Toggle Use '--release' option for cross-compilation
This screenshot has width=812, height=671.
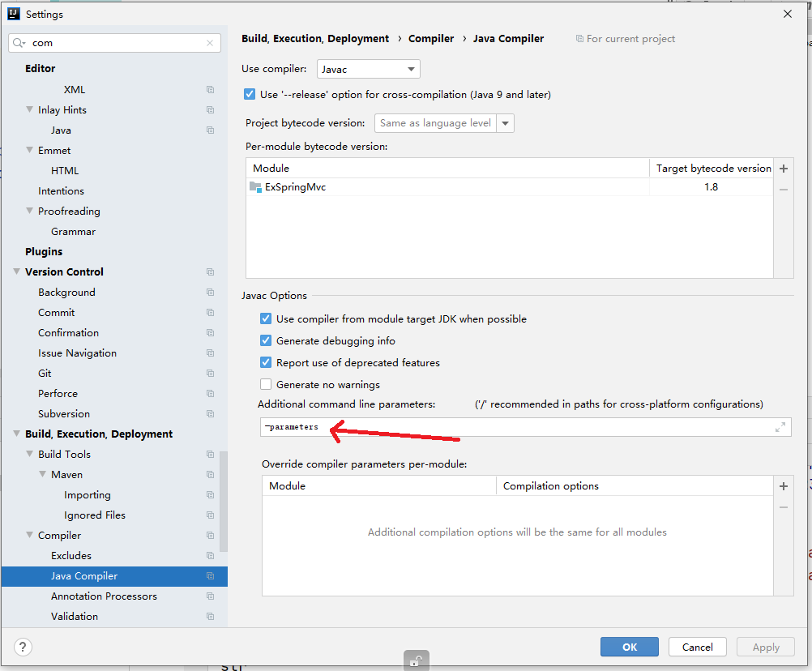tap(250, 94)
